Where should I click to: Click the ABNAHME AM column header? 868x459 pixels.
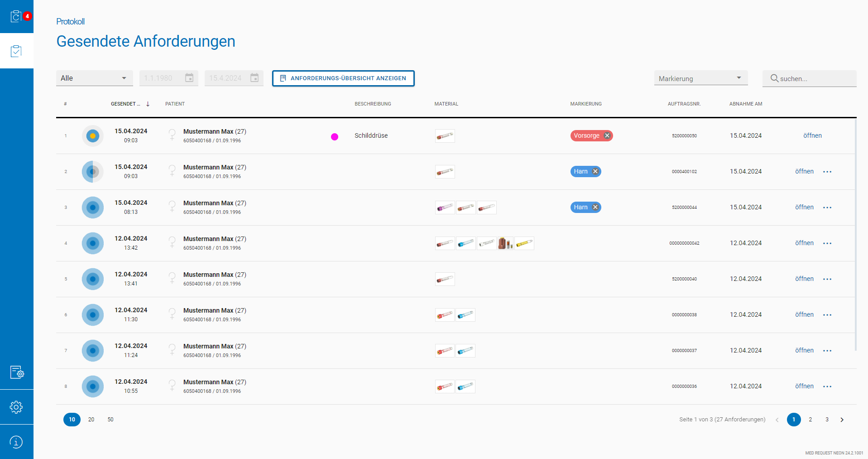pos(746,104)
